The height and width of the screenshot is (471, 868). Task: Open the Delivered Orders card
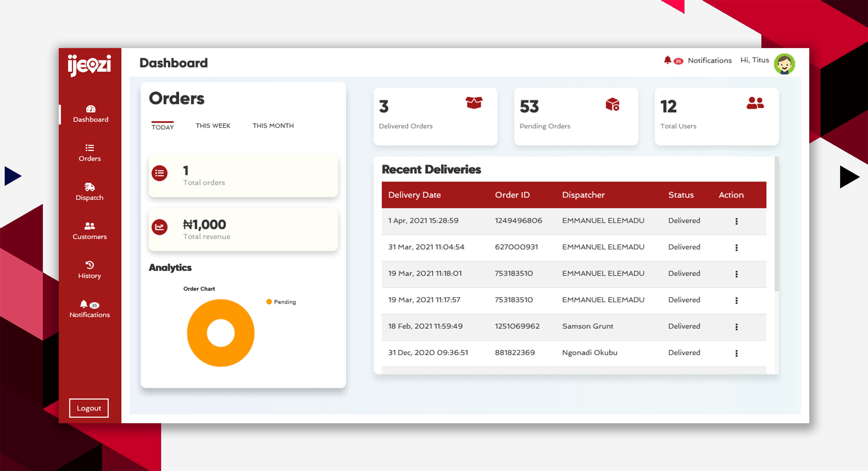tap(435, 117)
